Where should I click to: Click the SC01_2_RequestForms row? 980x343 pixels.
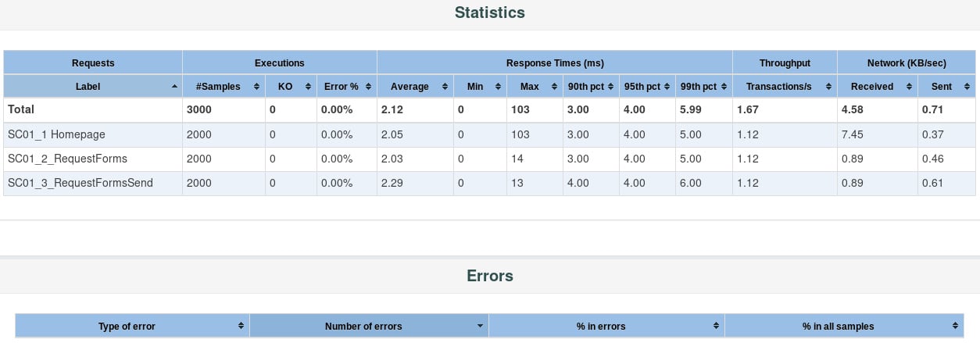click(x=490, y=159)
